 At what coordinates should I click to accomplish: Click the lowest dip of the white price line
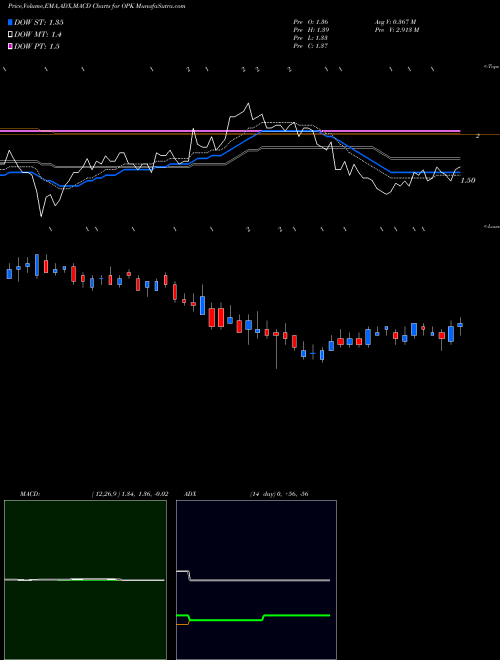[x=41, y=216]
